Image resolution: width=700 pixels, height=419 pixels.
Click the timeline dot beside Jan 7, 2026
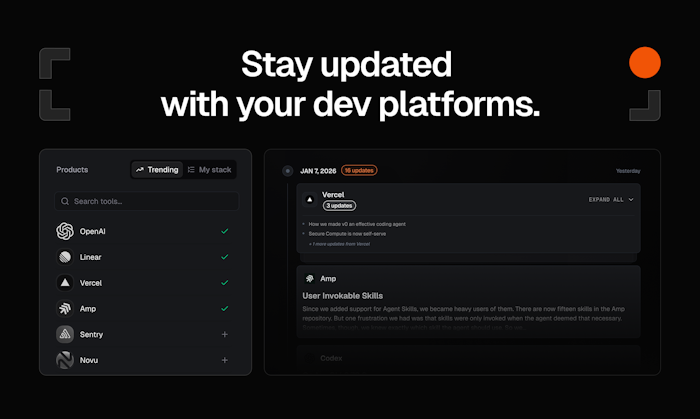point(288,170)
